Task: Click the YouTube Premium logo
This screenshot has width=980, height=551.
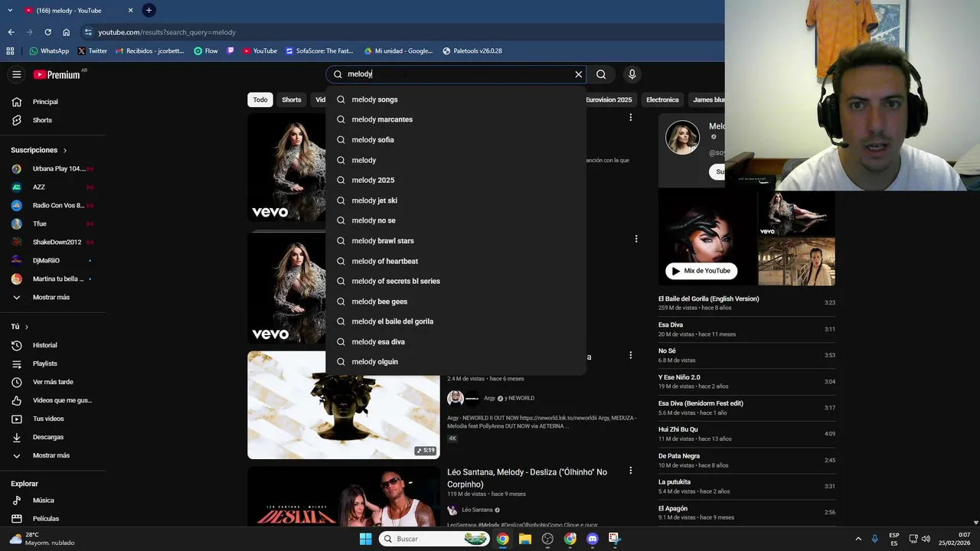Action: pyautogui.click(x=57, y=74)
